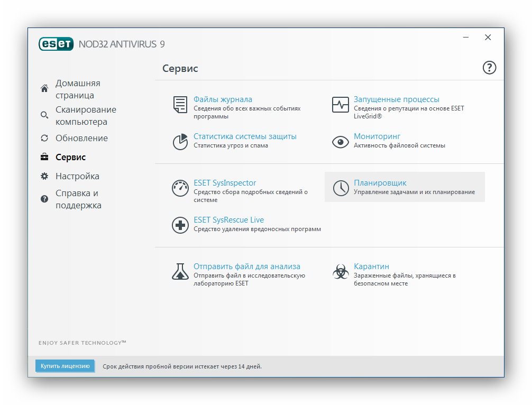This screenshot has width=532, height=405.
Task: Click the ESET logo
Action: (56, 44)
